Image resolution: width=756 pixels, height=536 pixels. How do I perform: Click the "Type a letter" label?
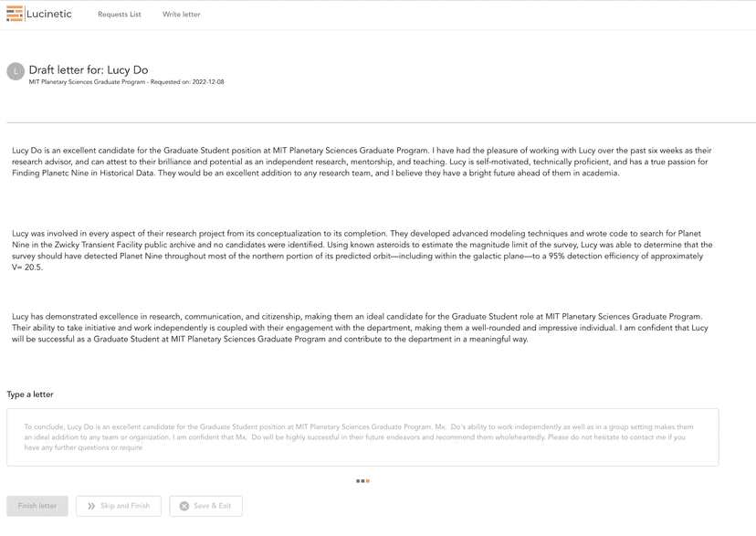point(30,394)
